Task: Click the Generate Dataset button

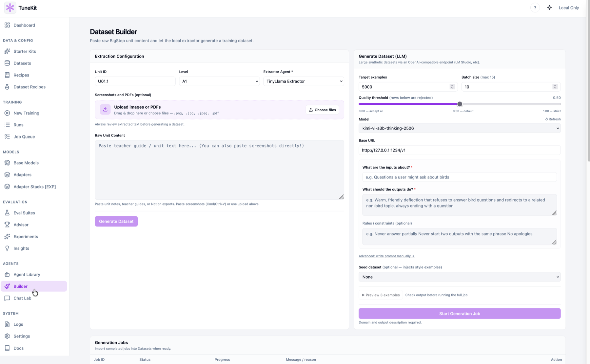Action: point(116,221)
